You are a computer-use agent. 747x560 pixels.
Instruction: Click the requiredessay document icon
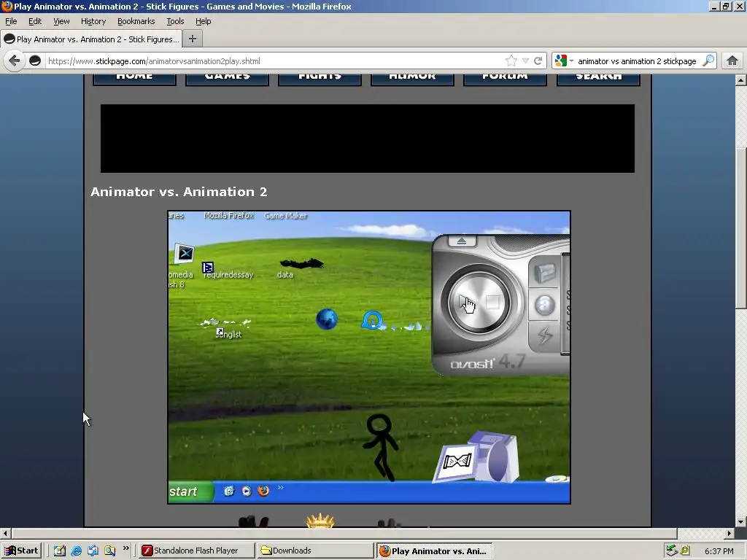(x=208, y=268)
